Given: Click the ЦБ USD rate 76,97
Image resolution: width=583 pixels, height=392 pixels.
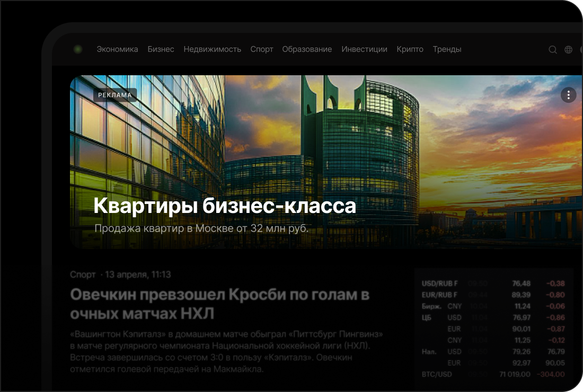Looking at the screenshot, I should click(x=522, y=318).
